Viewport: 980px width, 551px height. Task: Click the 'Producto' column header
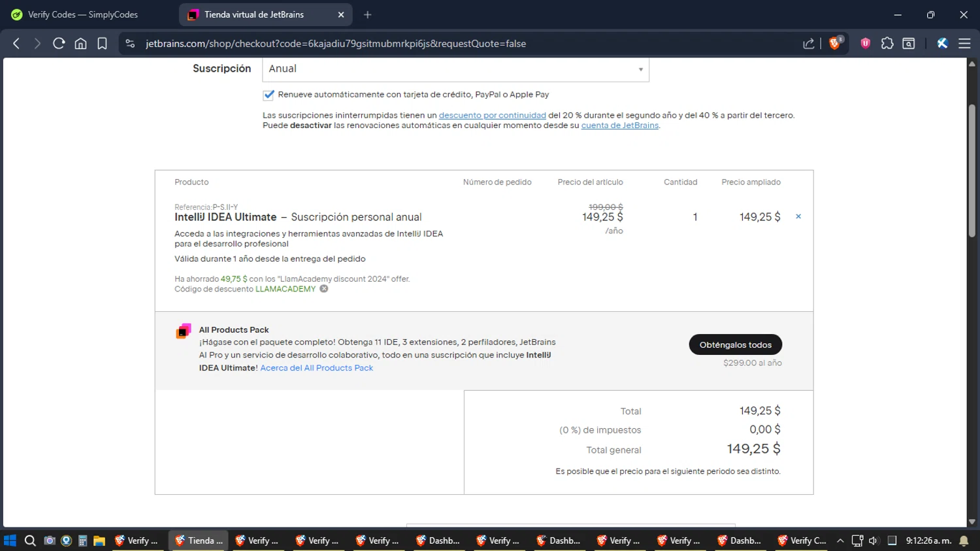coord(191,182)
